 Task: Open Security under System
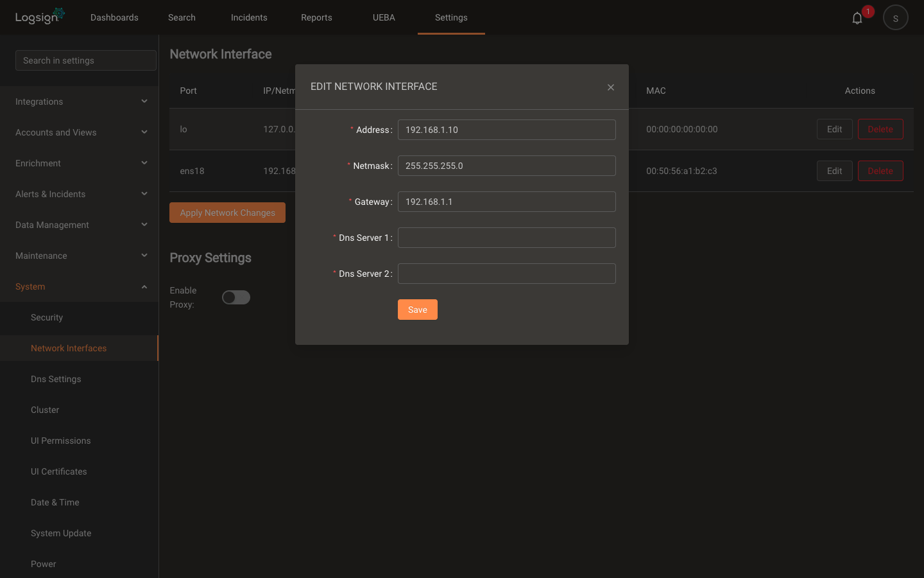click(80, 317)
